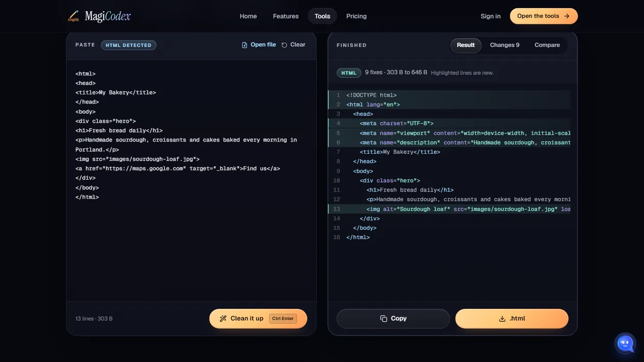The width and height of the screenshot is (644, 362).
Task: Click the Clear refresh arrow icon
Action: 284,45
